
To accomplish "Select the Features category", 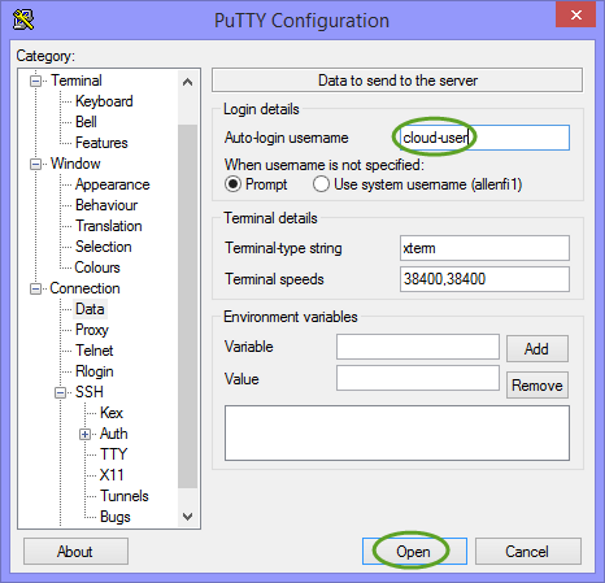I will pos(101,143).
